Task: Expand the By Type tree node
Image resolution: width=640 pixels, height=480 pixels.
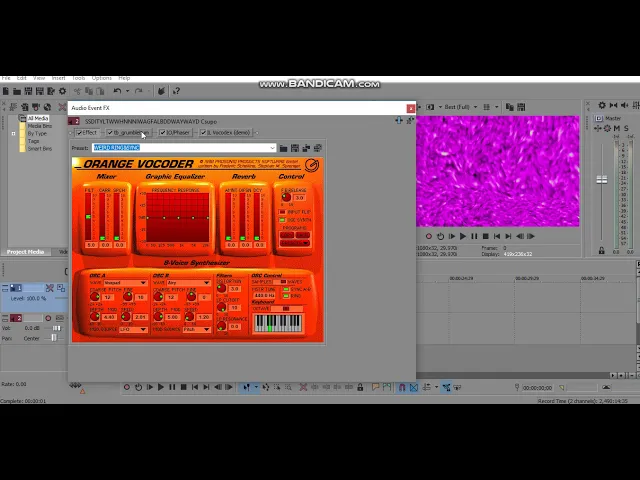Action: (x=13, y=133)
